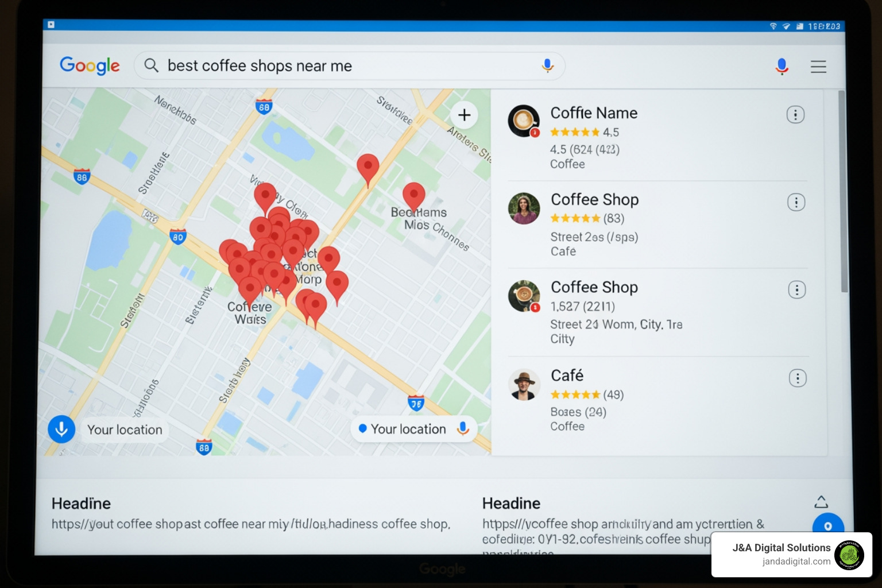The width and height of the screenshot is (882, 588).
Task: Open options for the Coffie Name listing
Action: pyautogui.click(x=795, y=115)
